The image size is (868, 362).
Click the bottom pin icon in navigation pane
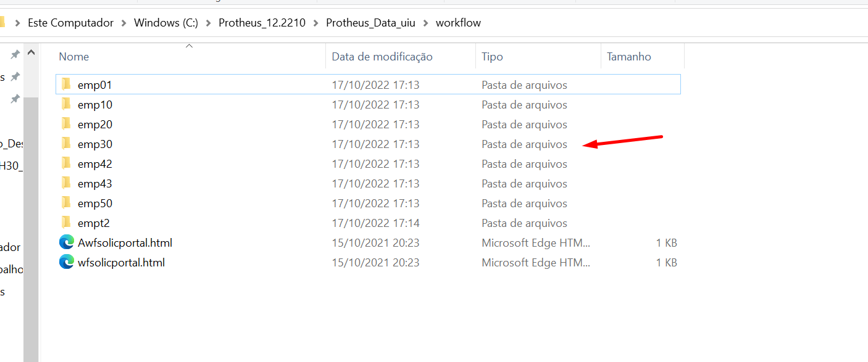[x=15, y=99]
